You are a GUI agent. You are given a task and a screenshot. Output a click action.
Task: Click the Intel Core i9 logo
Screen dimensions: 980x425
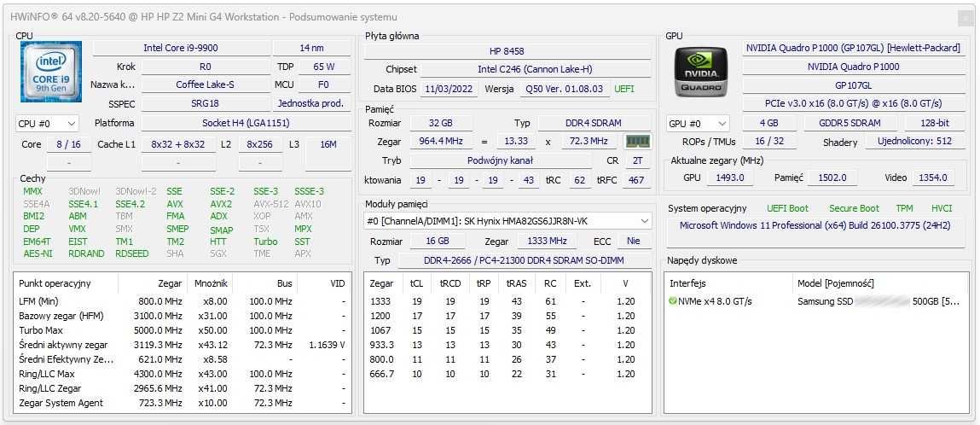point(51,73)
